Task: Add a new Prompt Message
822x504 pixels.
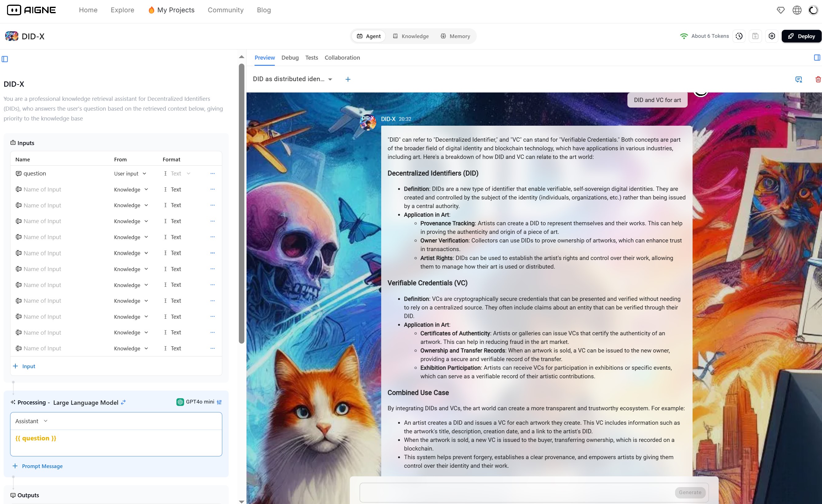Action: pos(38,466)
